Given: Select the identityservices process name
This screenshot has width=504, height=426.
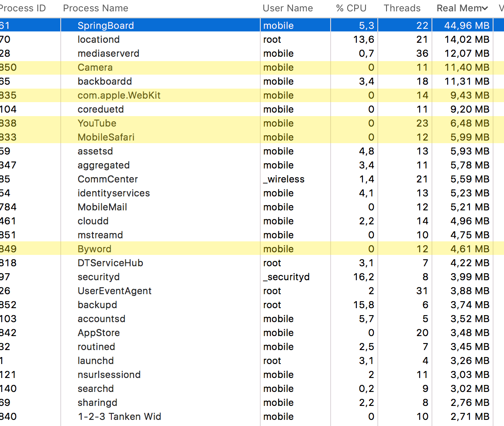Looking at the screenshot, I should coord(114,193).
